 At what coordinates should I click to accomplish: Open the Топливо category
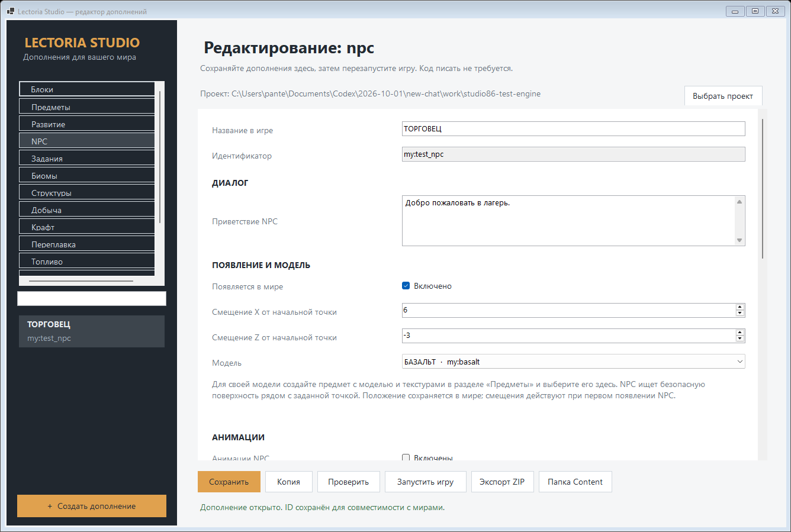[x=87, y=261]
